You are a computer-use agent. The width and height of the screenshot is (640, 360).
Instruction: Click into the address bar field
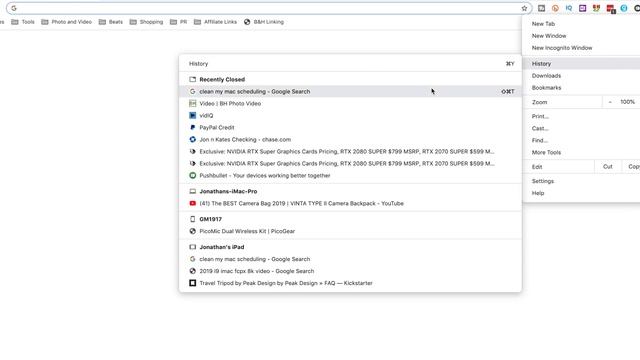pyautogui.click(x=269, y=8)
